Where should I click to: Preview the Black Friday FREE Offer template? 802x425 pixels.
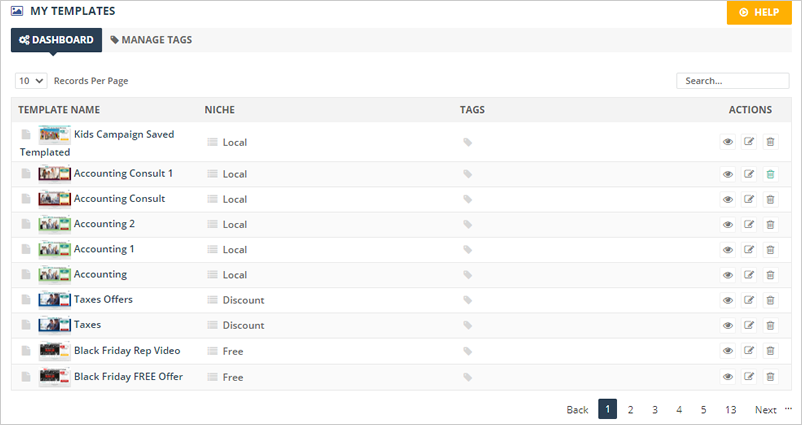pyautogui.click(x=728, y=377)
